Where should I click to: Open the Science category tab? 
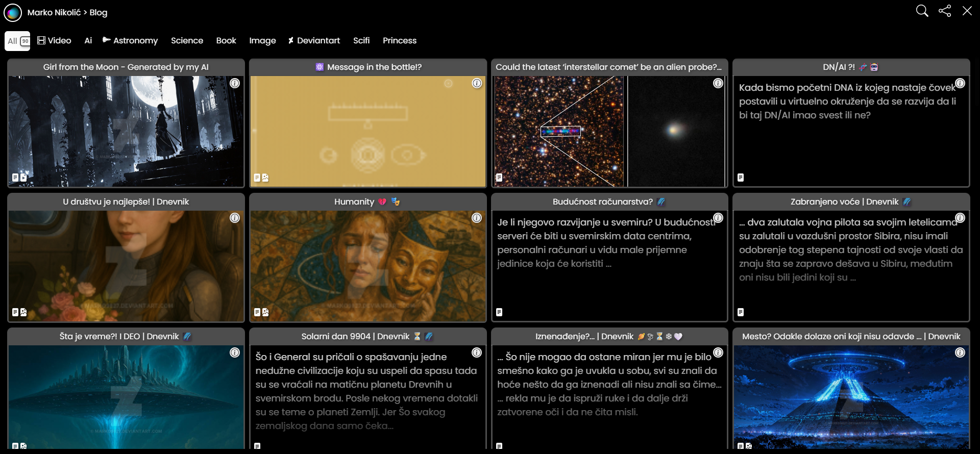[187, 40]
